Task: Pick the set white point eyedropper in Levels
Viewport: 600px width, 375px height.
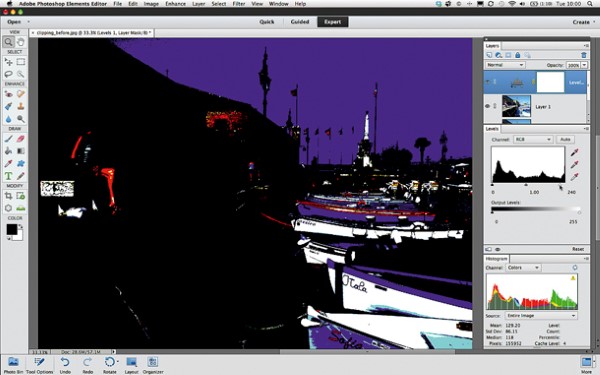Action: click(574, 177)
